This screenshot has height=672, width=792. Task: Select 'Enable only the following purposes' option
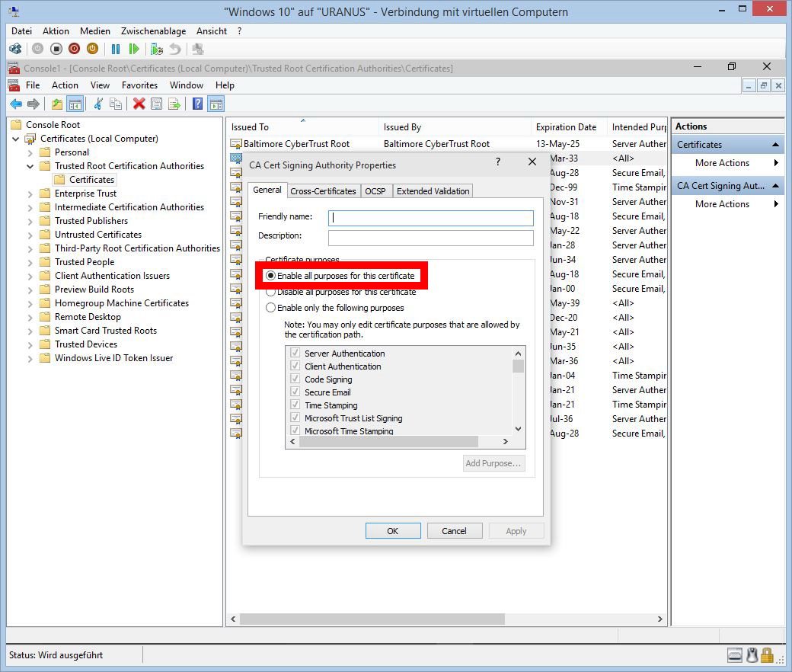(270, 308)
